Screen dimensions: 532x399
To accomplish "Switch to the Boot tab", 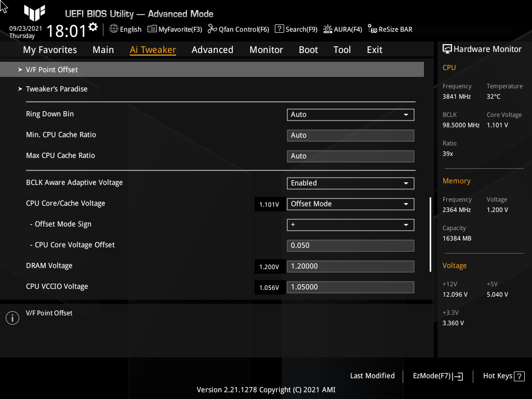I will tap(309, 50).
